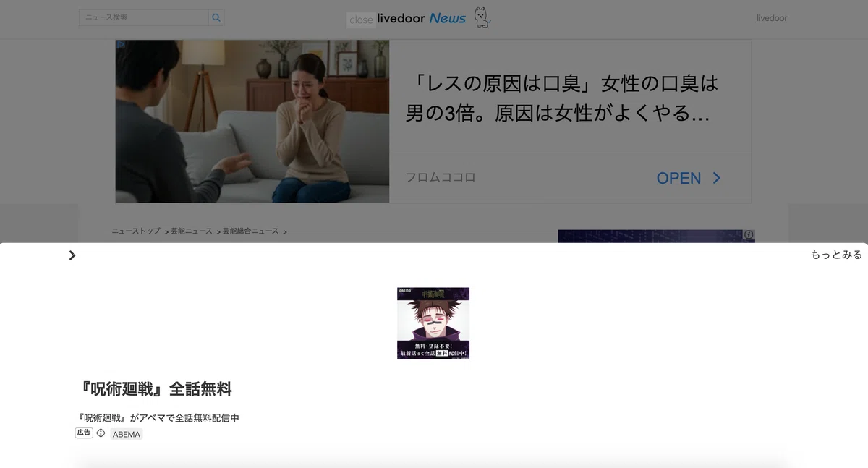Click the close label beside livedoor logo
The width and height of the screenshot is (868, 468).
click(361, 20)
